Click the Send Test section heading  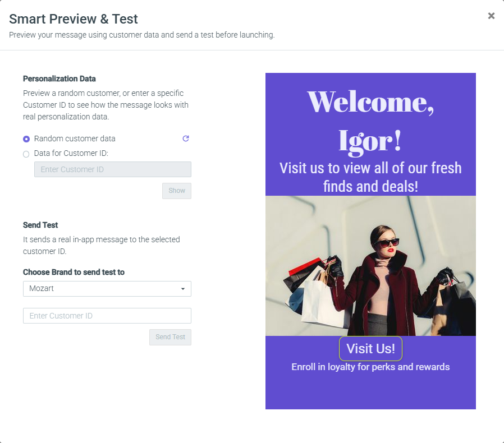click(40, 225)
